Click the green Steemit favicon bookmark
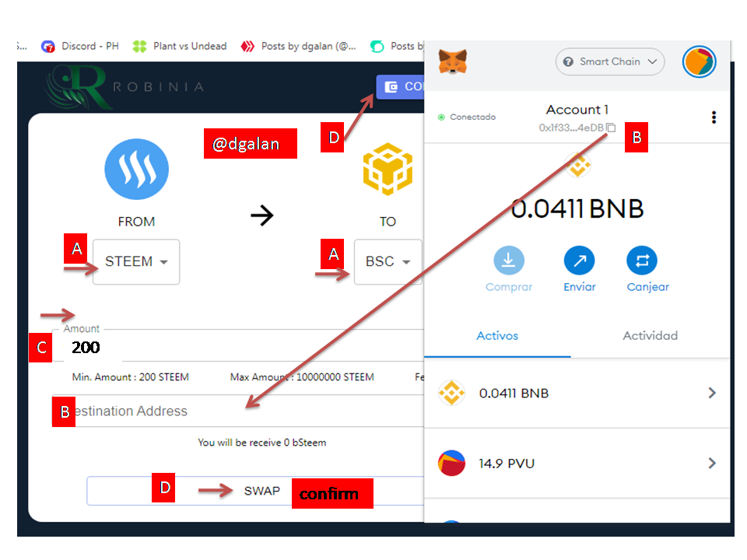This screenshot has width=747, height=560. pos(377,46)
